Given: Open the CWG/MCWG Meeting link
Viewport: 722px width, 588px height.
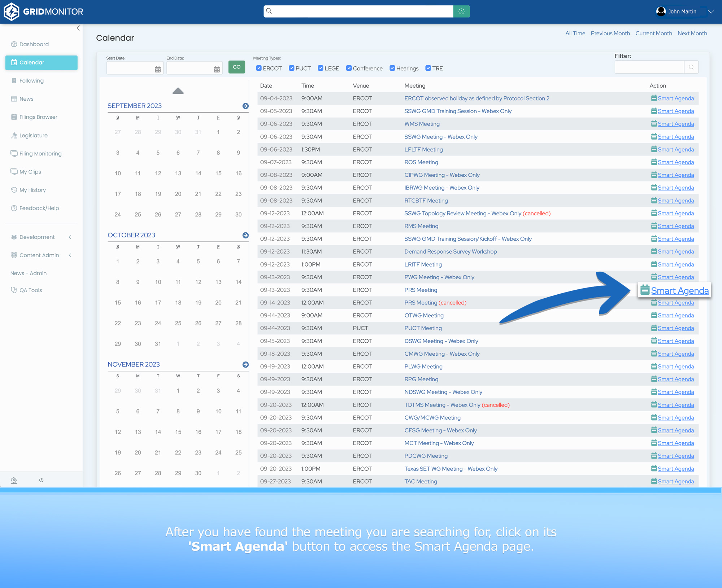Looking at the screenshot, I should pos(432,418).
